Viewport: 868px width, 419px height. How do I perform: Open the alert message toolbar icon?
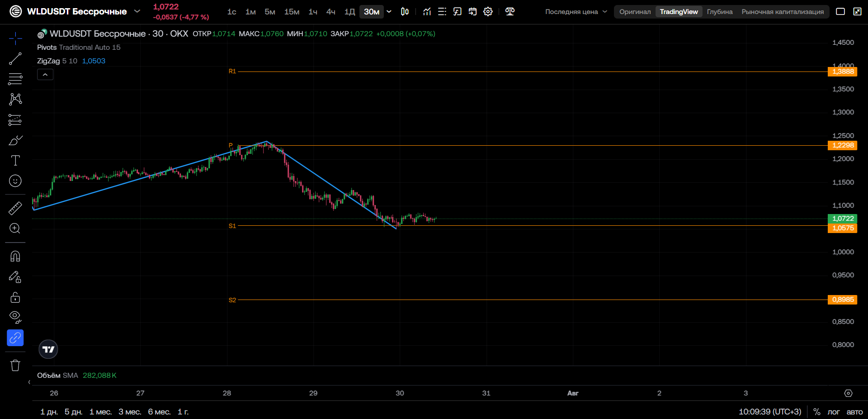click(x=472, y=12)
